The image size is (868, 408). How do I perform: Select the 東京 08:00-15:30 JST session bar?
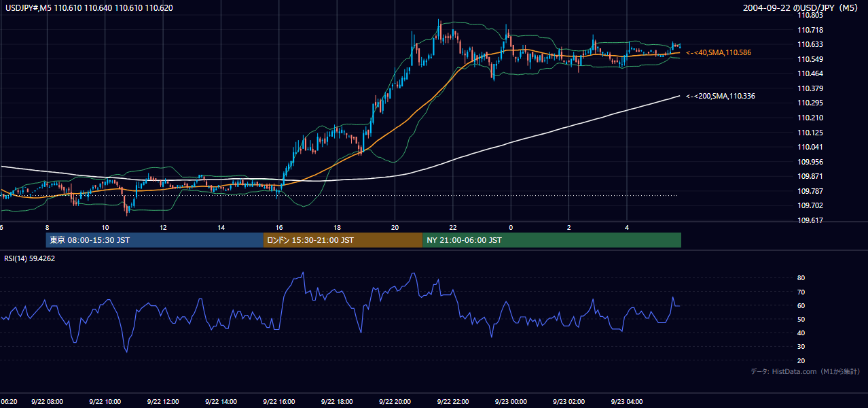(x=155, y=240)
